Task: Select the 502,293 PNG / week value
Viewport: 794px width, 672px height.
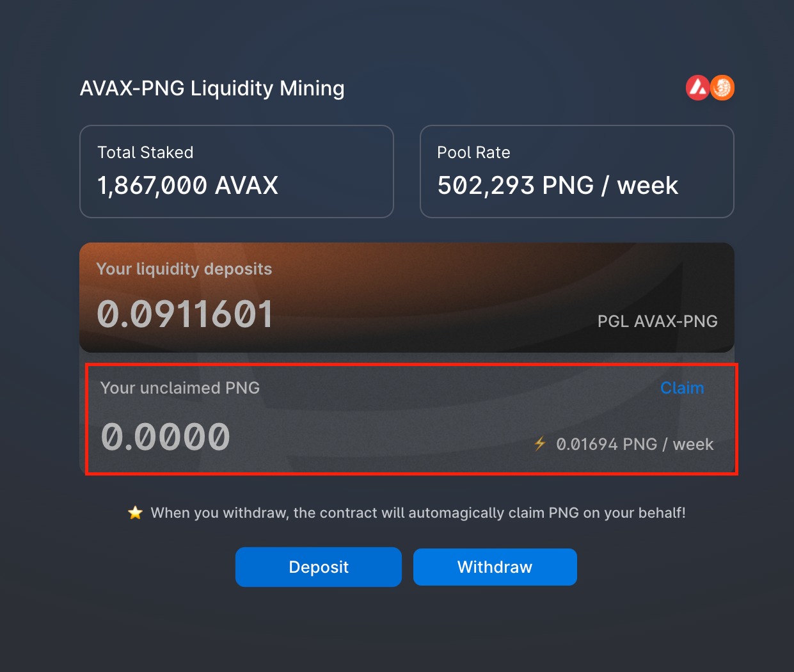Action: point(557,186)
